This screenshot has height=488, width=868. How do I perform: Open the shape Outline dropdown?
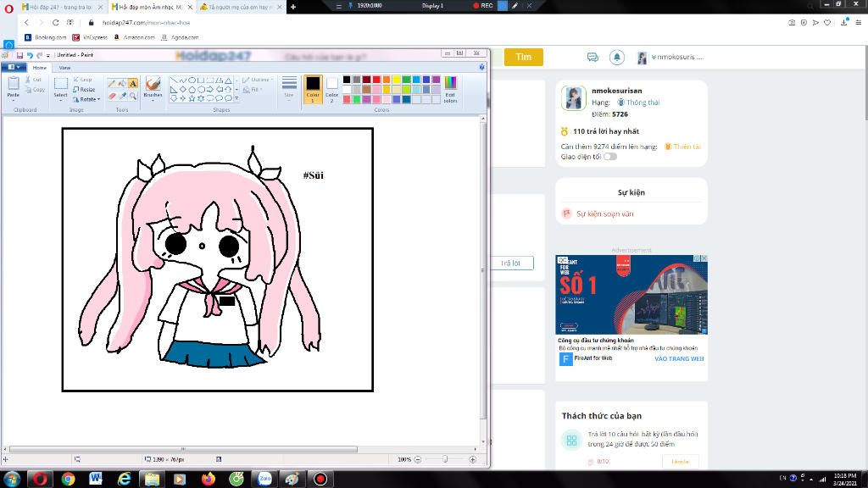click(x=259, y=80)
